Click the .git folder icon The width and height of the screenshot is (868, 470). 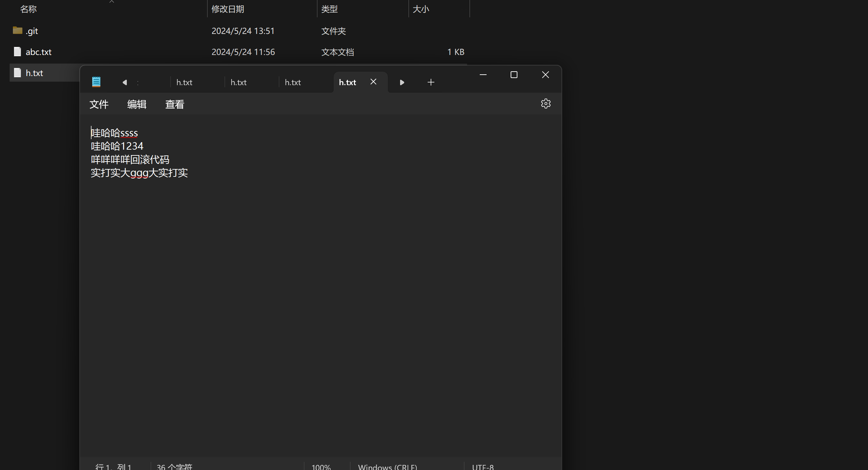click(17, 31)
